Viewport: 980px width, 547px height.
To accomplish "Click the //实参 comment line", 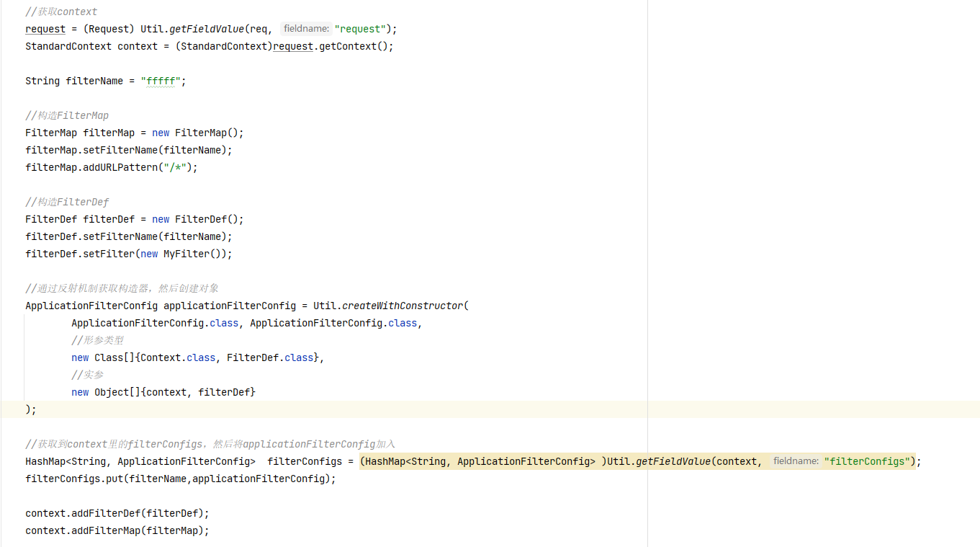I will click(x=87, y=375).
